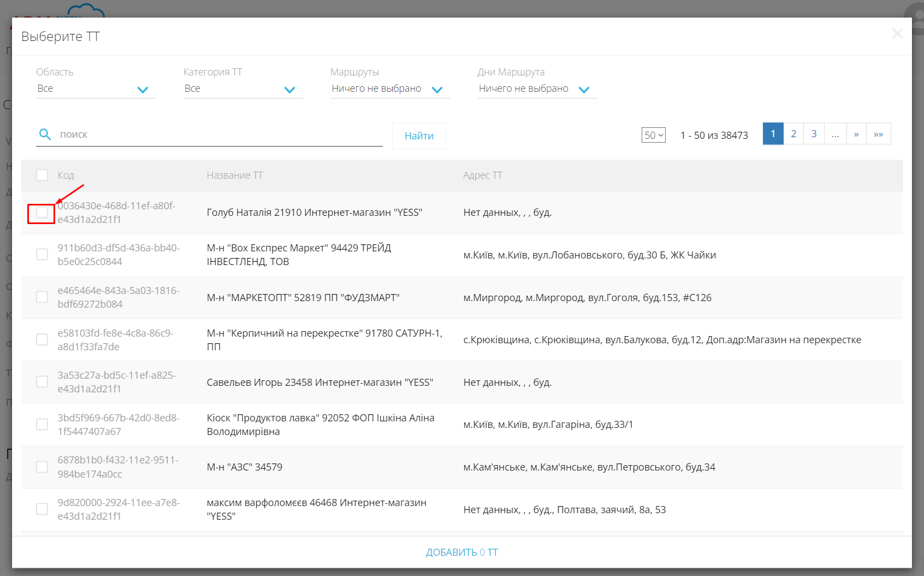The height and width of the screenshot is (576, 924).
Task: Go to page 2
Action: pos(793,134)
